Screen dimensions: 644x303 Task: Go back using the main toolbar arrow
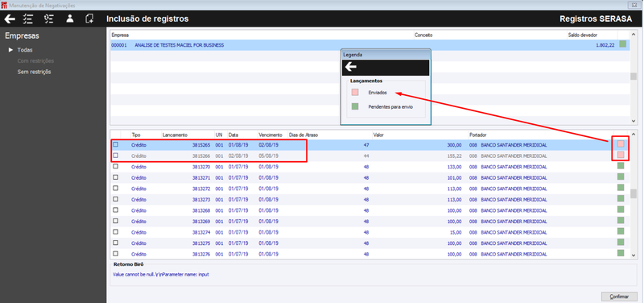[10, 19]
